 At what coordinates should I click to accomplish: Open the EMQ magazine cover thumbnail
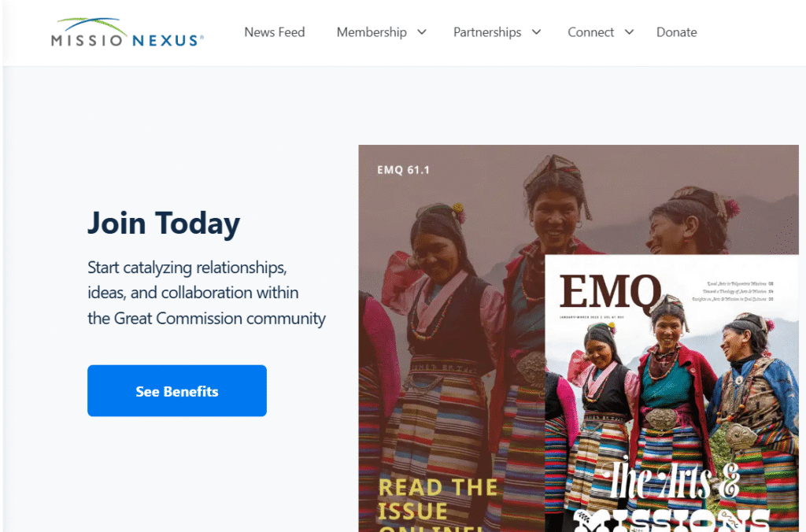pos(672,393)
